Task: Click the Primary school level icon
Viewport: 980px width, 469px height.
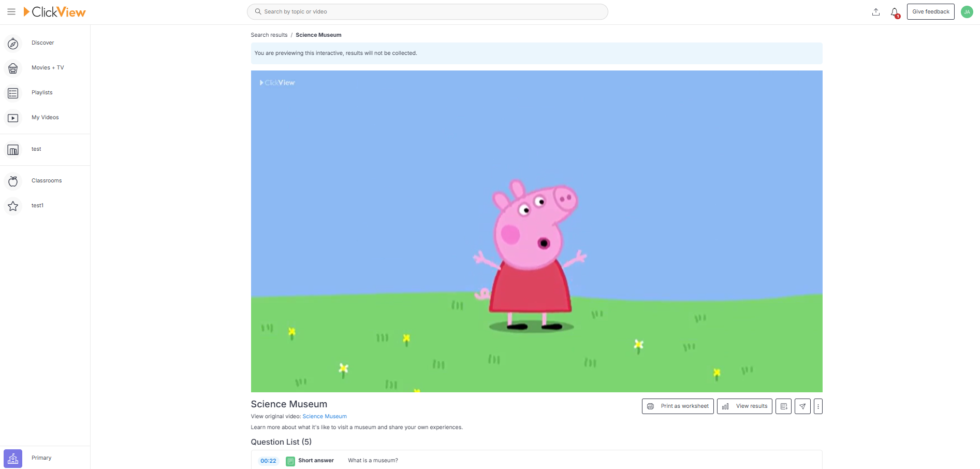Action: (13, 459)
